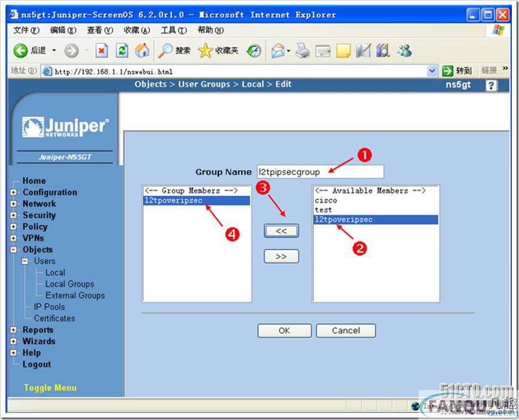Expand the Policy menu node
519x420 pixels.
click(x=13, y=226)
